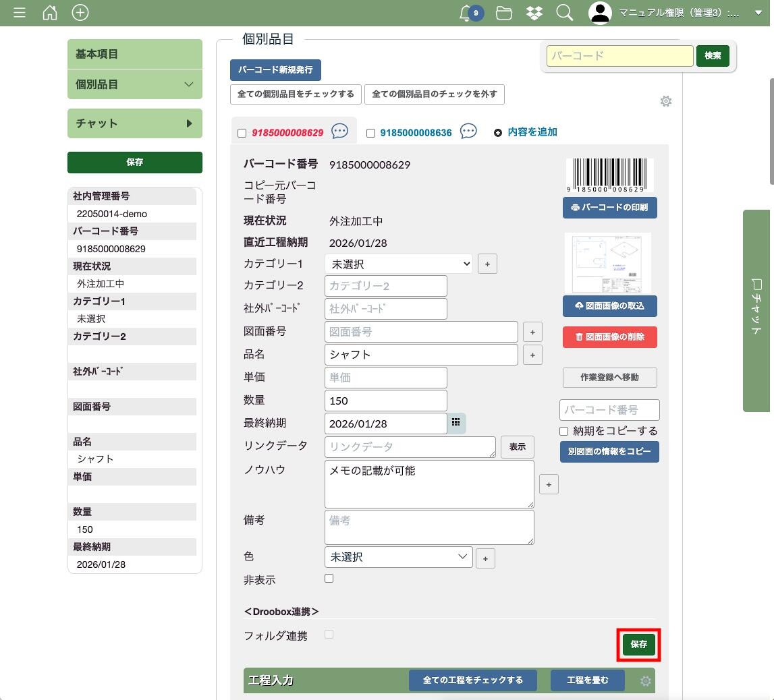Check the checkbox for barcode 9185000008636
The height and width of the screenshot is (700, 774).
click(370, 134)
